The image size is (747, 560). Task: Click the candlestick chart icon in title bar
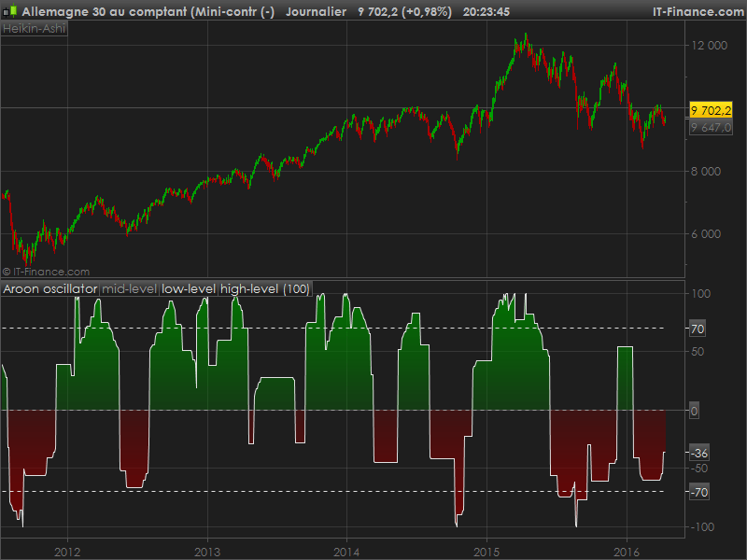pyautogui.click(x=10, y=11)
